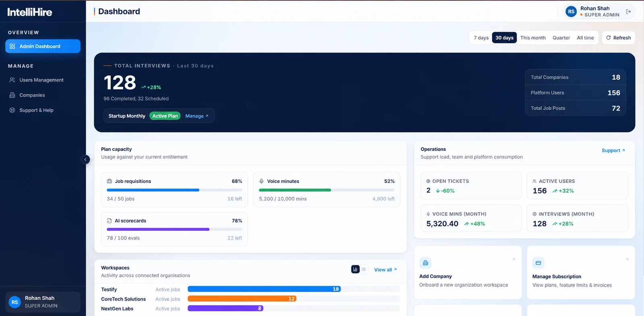Click the Admin Dashboard grid icon
The height and width of the screenshot is (316, 644).
click(12, 46)
